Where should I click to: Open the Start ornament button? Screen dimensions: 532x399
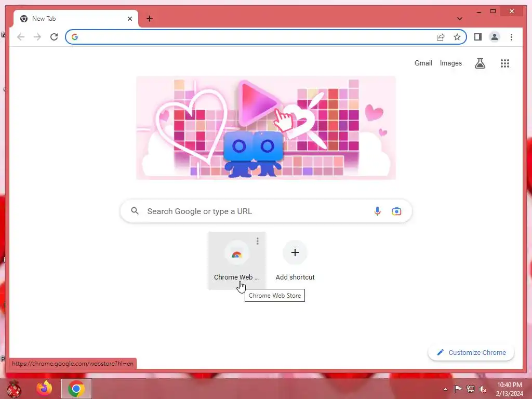(x=14, y=389)
